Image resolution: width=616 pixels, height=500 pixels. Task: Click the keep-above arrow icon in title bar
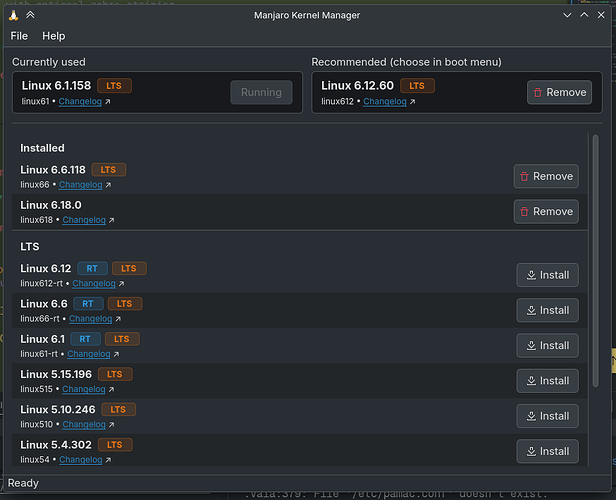[x=30, y=14]
